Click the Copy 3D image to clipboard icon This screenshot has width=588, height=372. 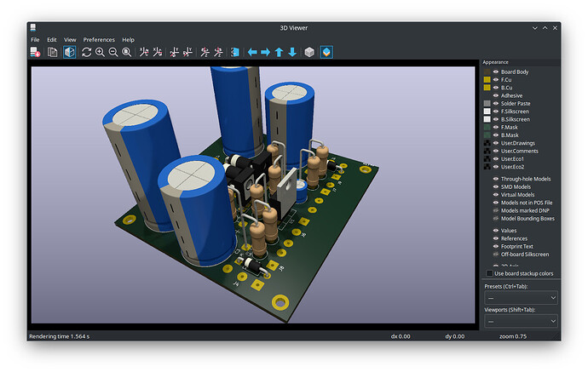[x=53, y=52]
